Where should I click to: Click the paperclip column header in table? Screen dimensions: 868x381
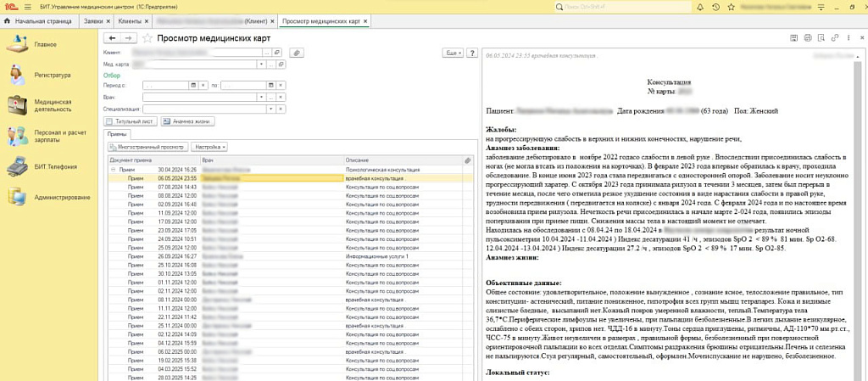coord(468,160)
